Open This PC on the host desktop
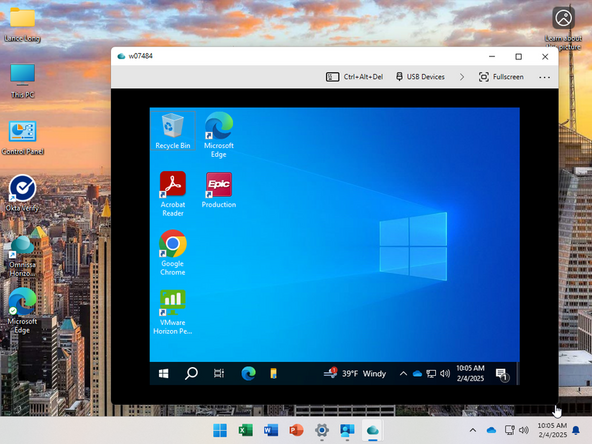 22,82
